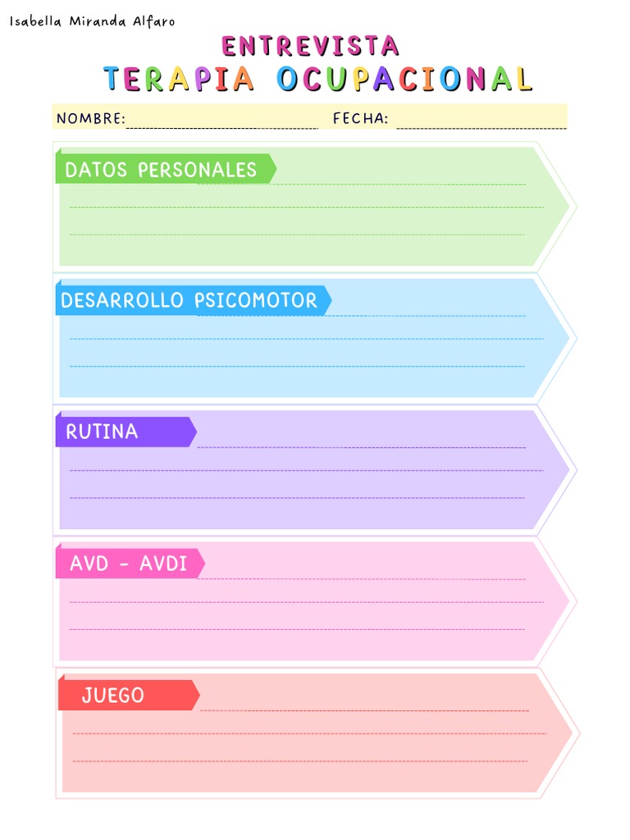630x840 pixels.
Task: Click the TERAPIA OCUPACIONAL rainbow title
Action: click(317, 79)
